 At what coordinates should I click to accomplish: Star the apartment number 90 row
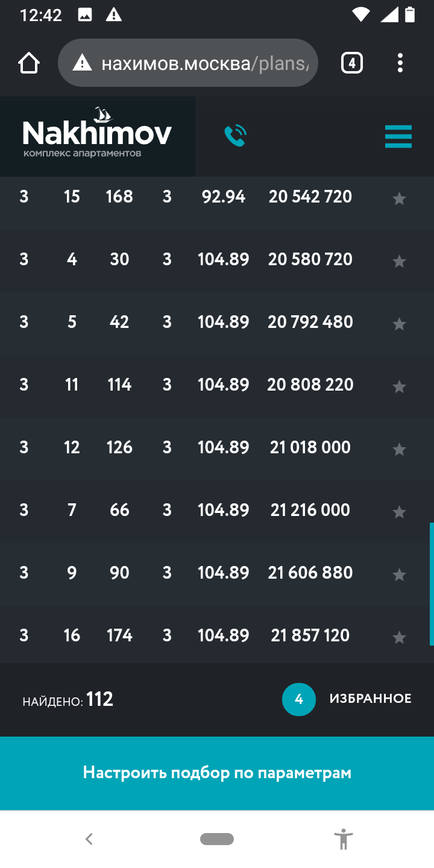[399, 574]
